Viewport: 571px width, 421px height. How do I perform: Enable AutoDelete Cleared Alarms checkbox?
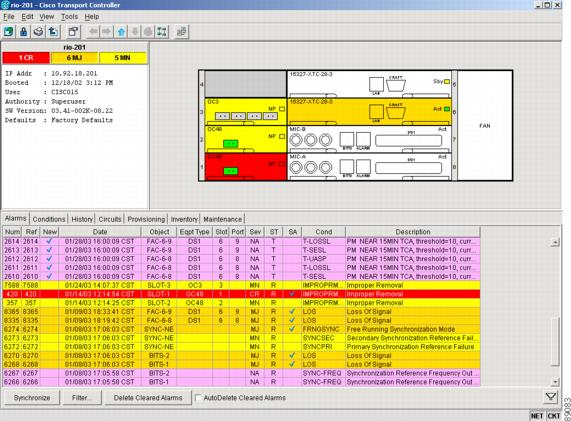[x=198, y=398]
